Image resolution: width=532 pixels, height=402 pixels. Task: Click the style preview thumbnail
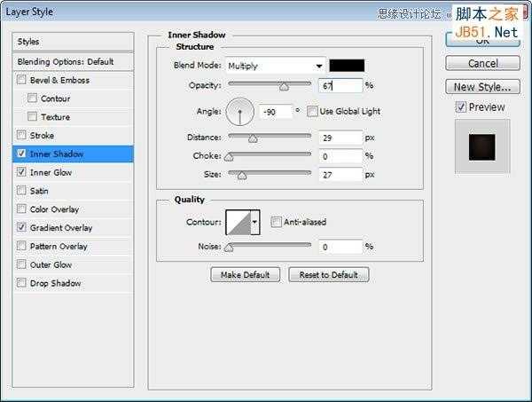[x=482, y=146]
